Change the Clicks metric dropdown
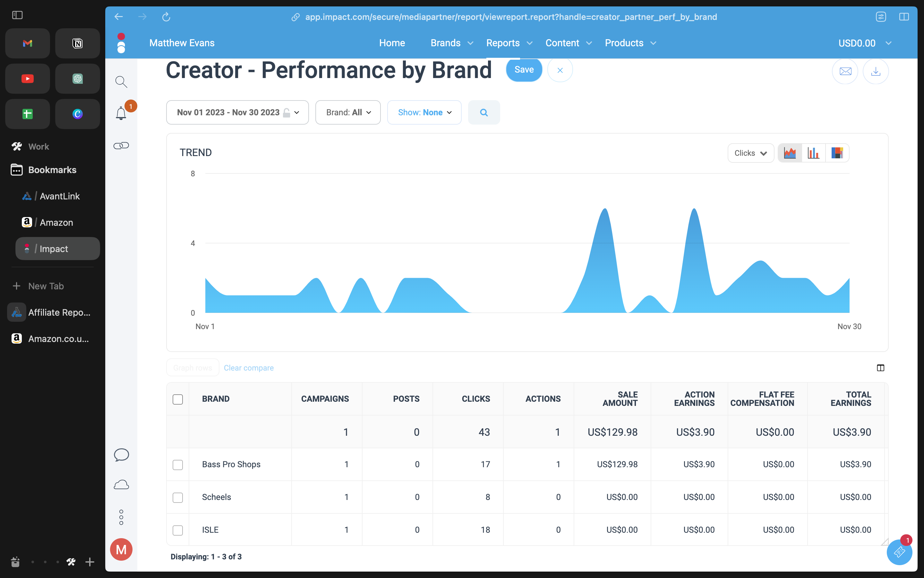 pos(751,153)
